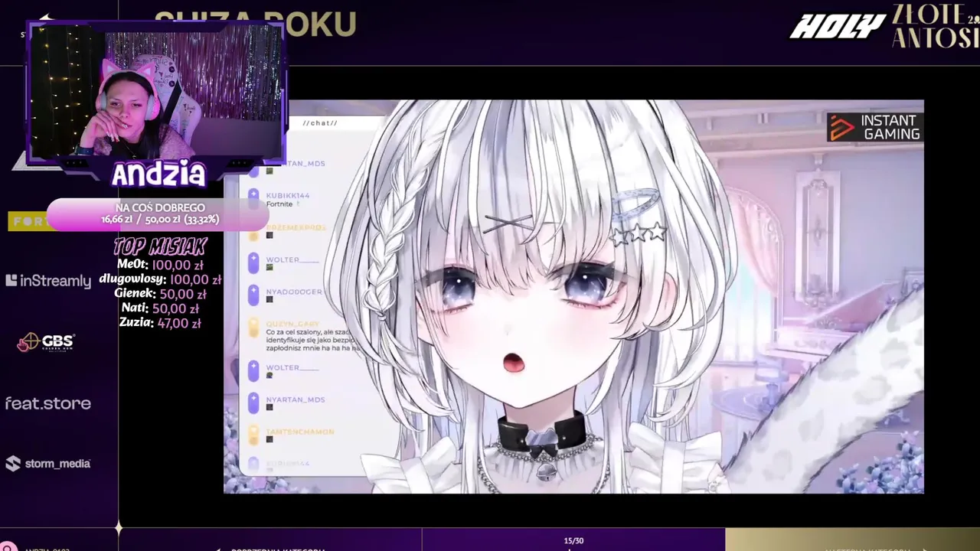
Task: Click the purple badge beside NYARTAN_MDS
Action: point(254,402)
